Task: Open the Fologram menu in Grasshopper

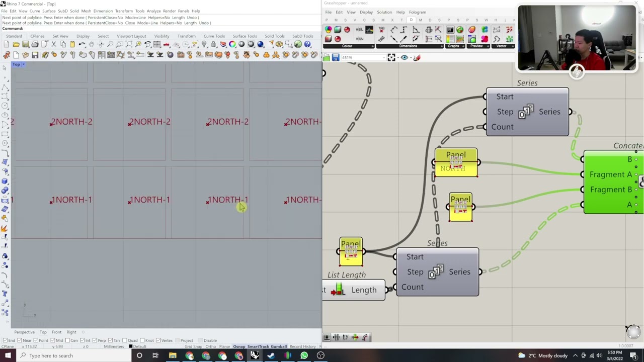Action: pyautogui.click(x=418, y=12)
